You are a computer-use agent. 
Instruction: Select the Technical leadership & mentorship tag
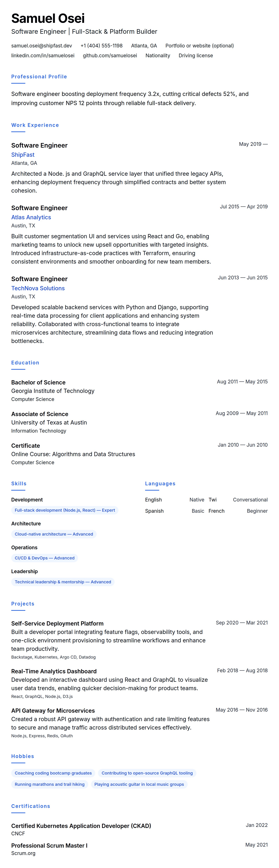coord(63,582)
